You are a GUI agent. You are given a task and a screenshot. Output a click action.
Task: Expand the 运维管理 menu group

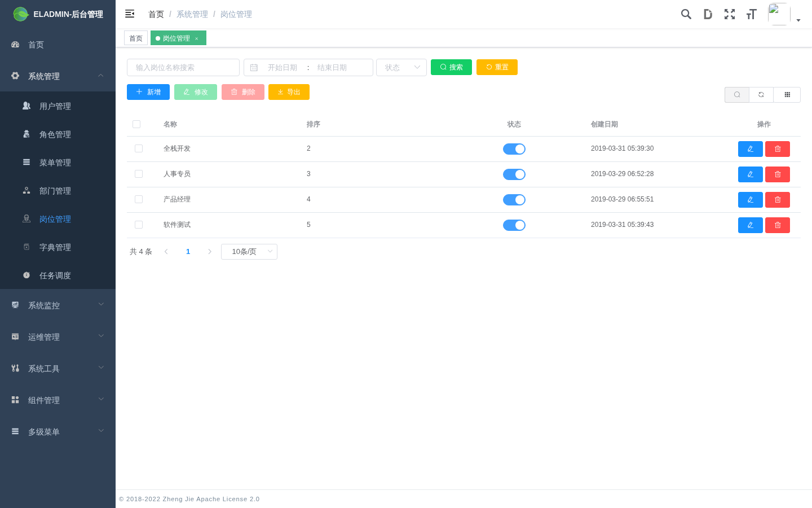pos(58,336)
